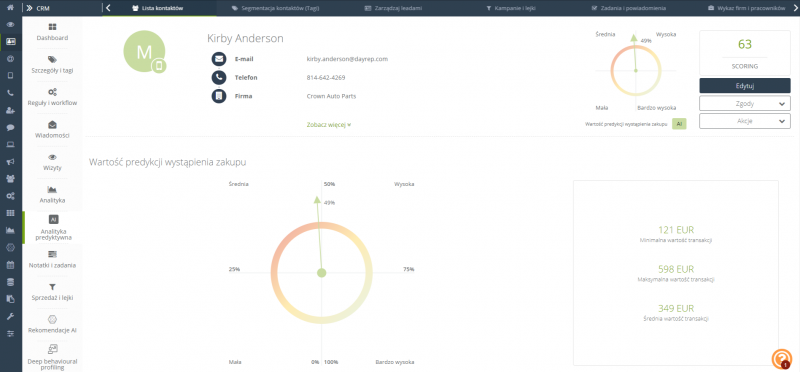Expand contact details via Zobacz więcej
The height and width of the screenshot is (372, 800).
click(x=329, y=125)
